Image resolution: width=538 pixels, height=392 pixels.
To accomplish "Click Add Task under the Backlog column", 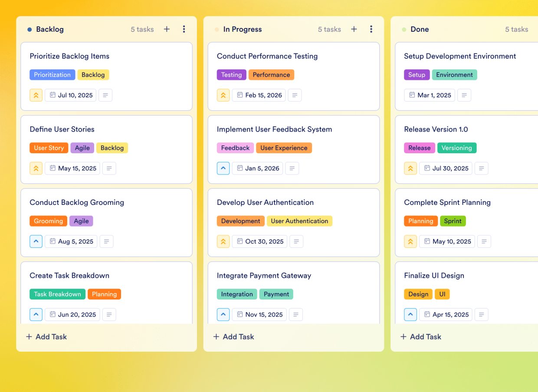I will click(46, 336).
